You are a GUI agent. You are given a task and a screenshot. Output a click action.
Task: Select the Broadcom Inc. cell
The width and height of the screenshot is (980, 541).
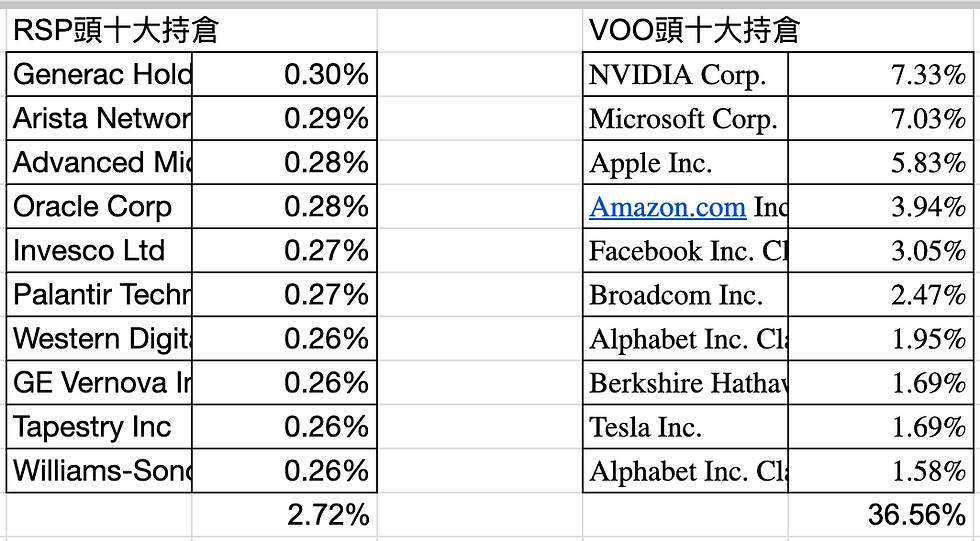pyautogui.click(x=686, y=295)
